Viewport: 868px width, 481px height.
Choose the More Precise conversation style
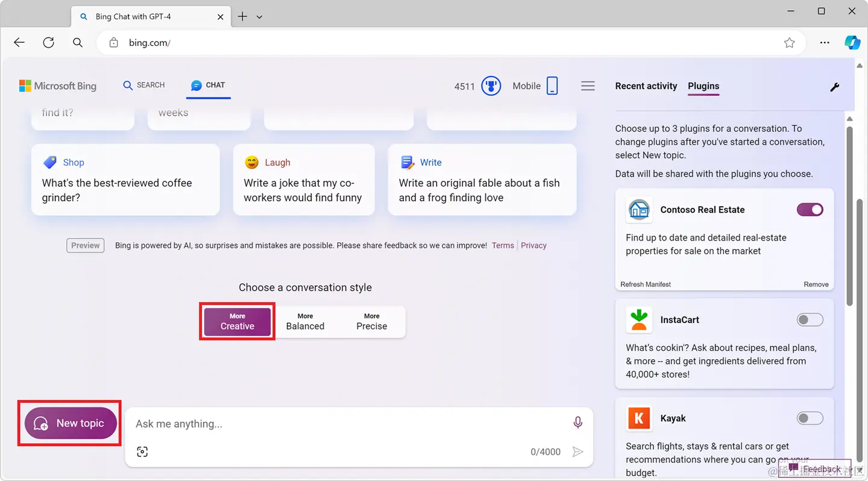[372, 322]
